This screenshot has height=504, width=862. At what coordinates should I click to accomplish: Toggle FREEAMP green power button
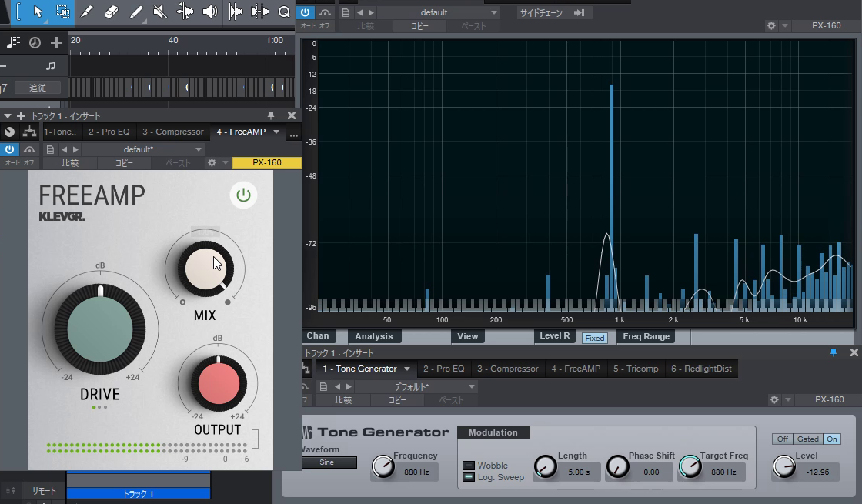tap(243, 195)
